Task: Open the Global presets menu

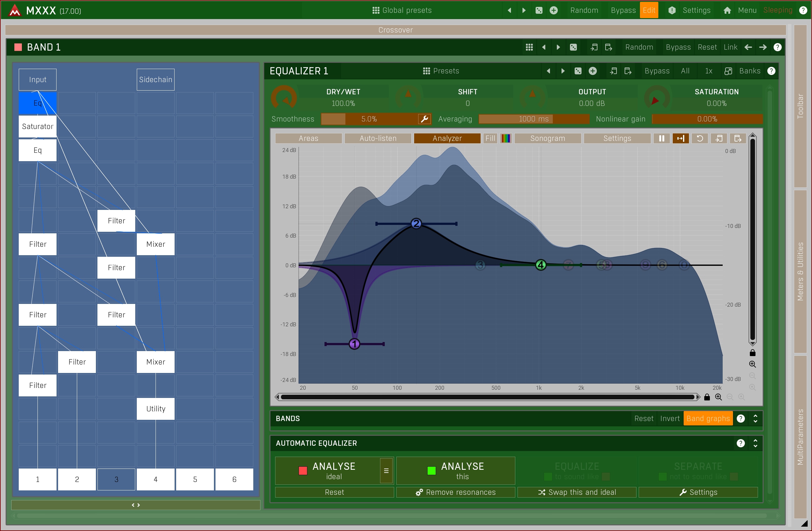Action: (x=402, y=10)
